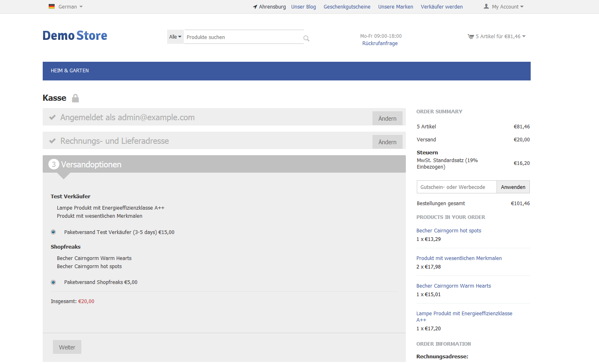Click the checkmark beside Angemeldet als
Viewport: 599px width, 364px height.
(52, 117)
